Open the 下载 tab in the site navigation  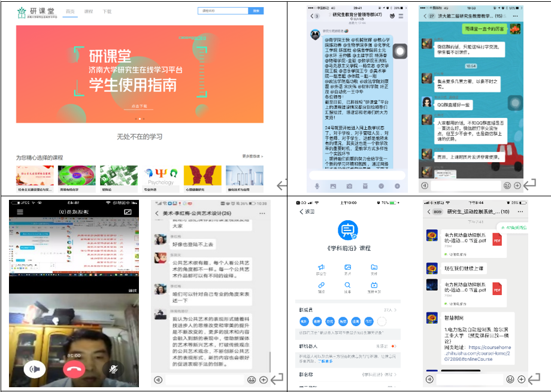point(107,11)
